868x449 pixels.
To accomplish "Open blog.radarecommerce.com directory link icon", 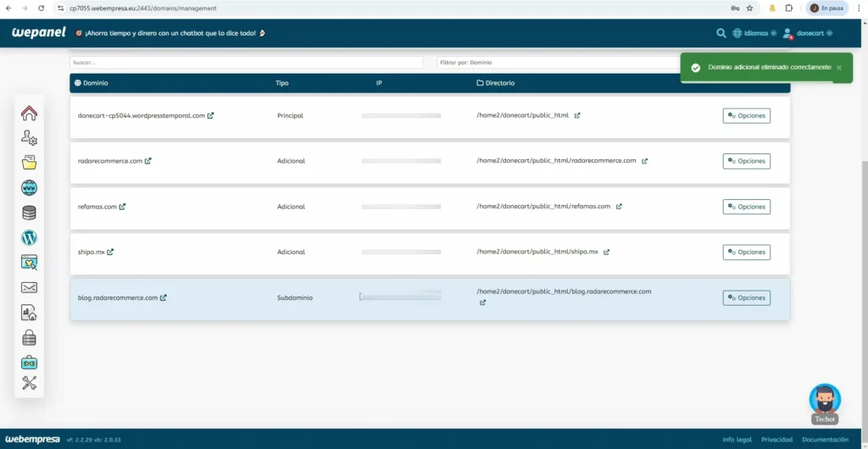I will (x=482, y=302).
